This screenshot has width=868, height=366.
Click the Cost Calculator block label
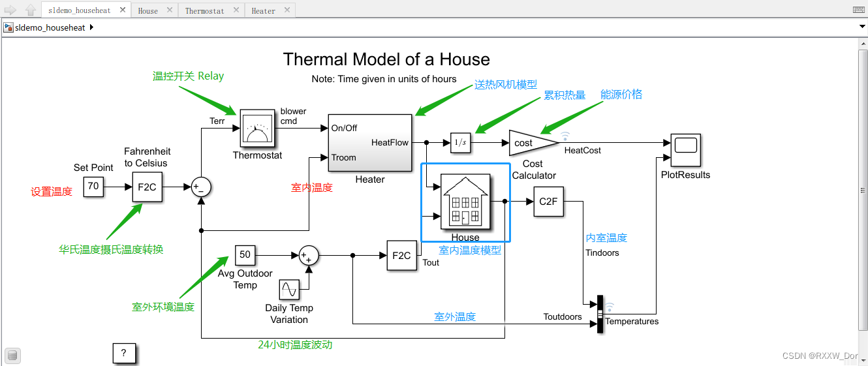534,170
